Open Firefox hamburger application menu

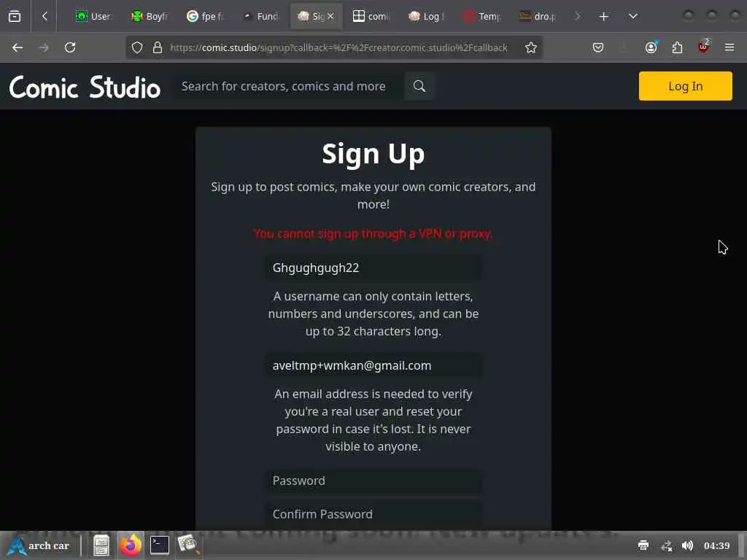[729, 47]
